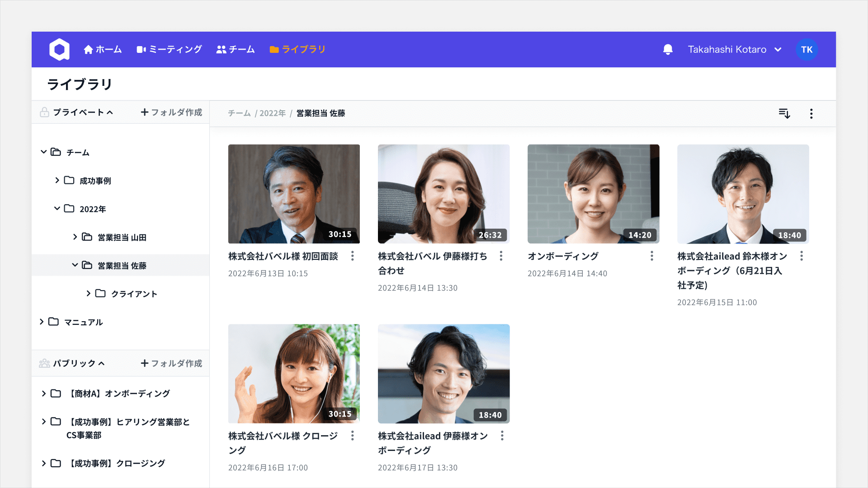This screenshot has height=488, width=868.
Task: Go to the ミーティング tab
Action: click(169, 49)
